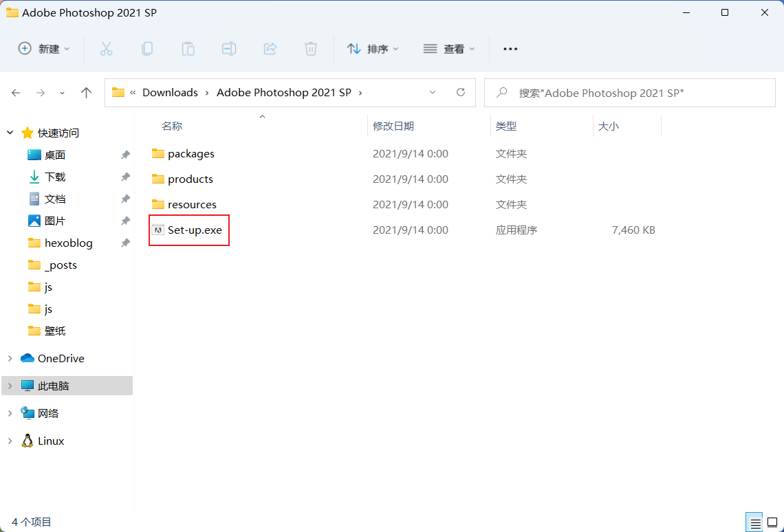Click the Delete trash icon
The image size is (784, 532).
pos(311,48)
